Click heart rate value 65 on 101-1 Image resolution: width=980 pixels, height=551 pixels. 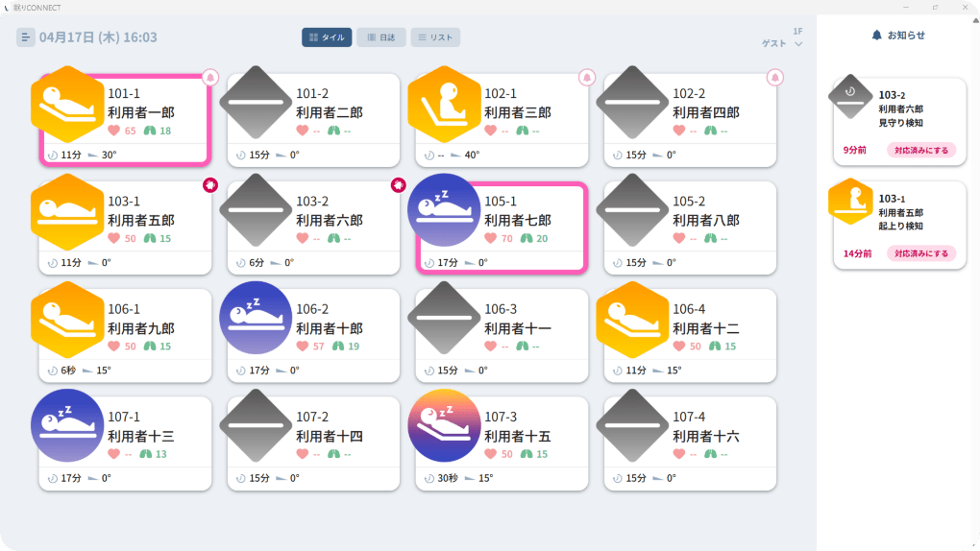[130, 131]
